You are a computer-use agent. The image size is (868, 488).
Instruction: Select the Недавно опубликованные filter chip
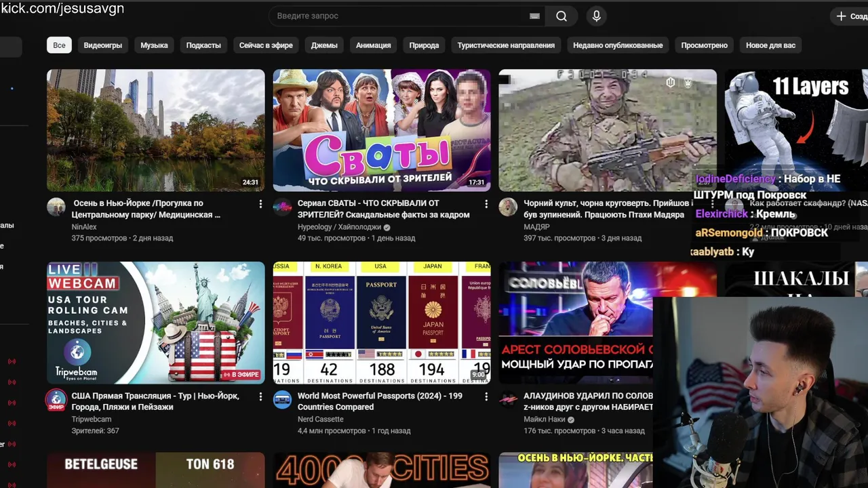pos(618,45)
